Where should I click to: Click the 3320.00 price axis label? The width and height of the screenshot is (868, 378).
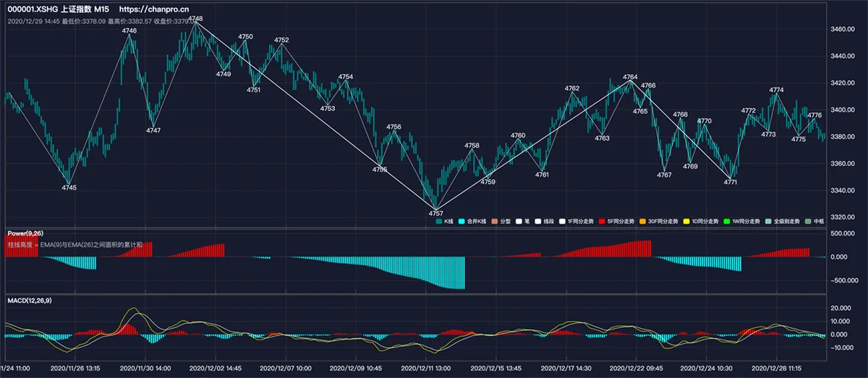tap(844, 217)
